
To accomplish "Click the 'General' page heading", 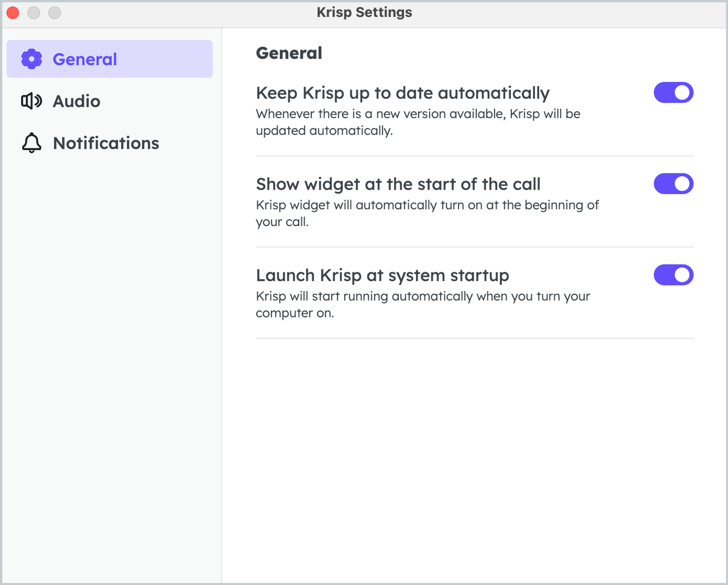I will click(289, 53).
